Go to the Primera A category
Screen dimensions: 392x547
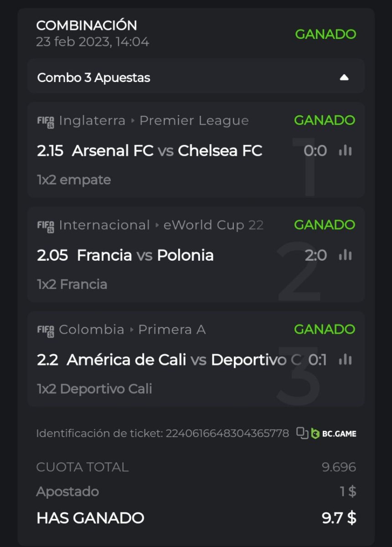172,330
